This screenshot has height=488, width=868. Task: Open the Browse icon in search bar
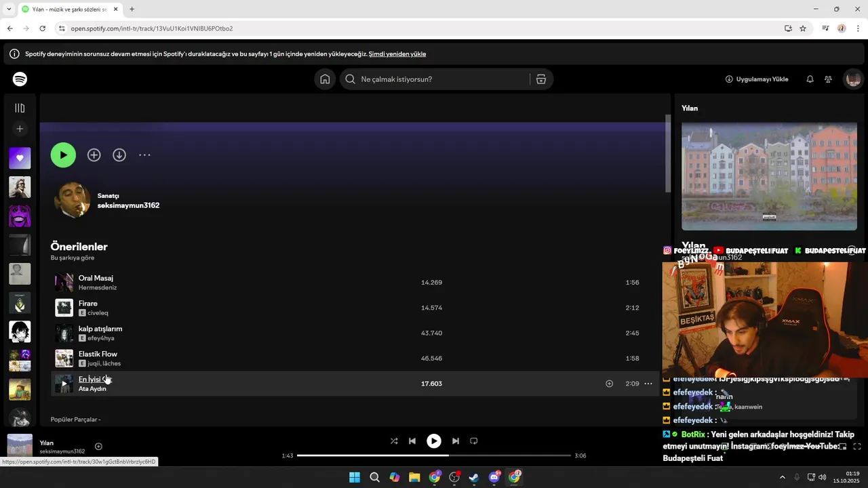pyautogui.click(x=541, y=79)
